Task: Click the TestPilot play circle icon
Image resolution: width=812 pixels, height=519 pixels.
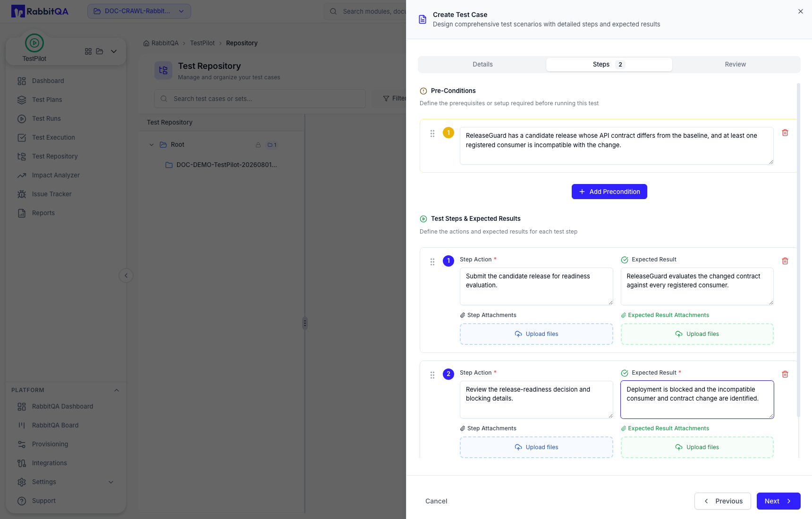Action: (34, 43)
